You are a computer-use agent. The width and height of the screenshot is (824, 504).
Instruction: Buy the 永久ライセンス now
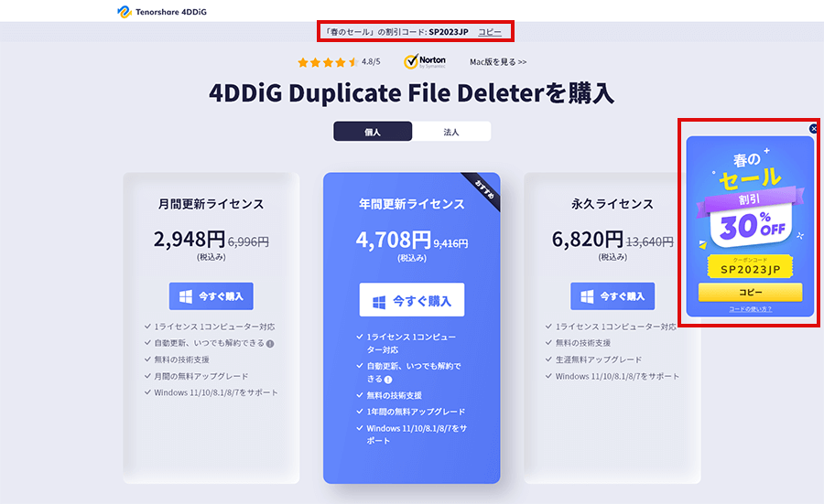tap(613, 296)
